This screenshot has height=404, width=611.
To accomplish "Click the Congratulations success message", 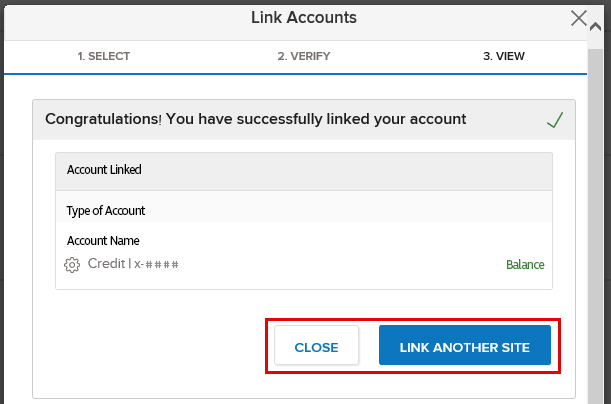I will tap(256, 119).
